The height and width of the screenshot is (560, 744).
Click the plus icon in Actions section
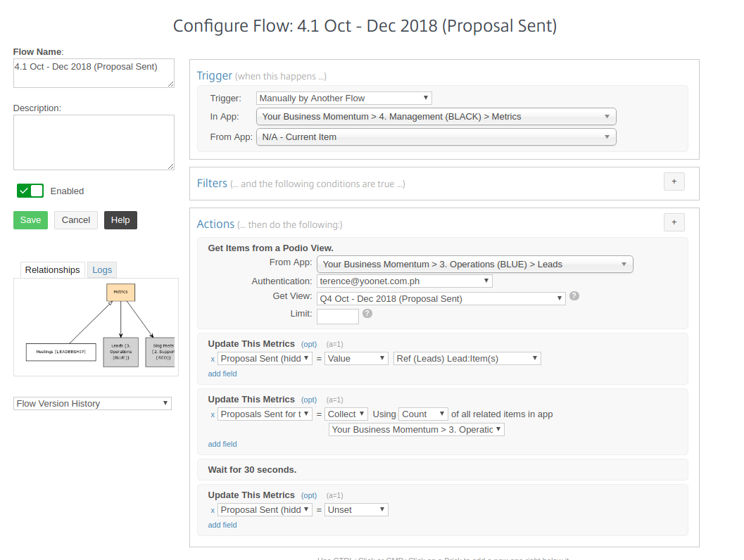pos(674,222)
